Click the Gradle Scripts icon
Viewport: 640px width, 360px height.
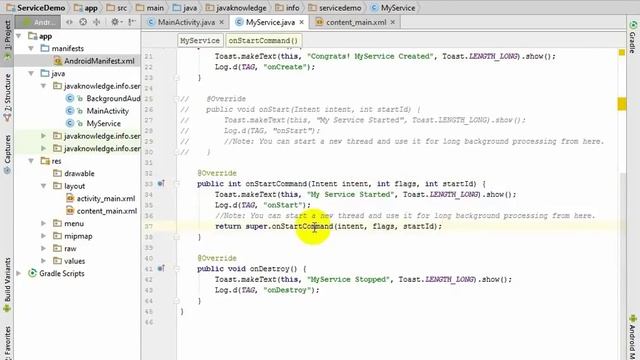click(x=32, y=273)
